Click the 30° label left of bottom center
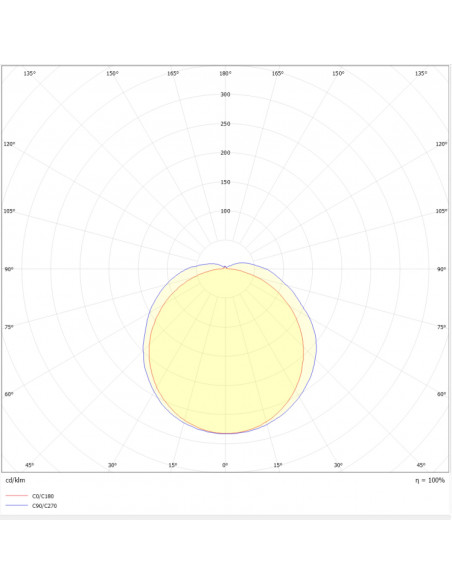Screen dimensions: 452x584 click(x=112, y=465)
